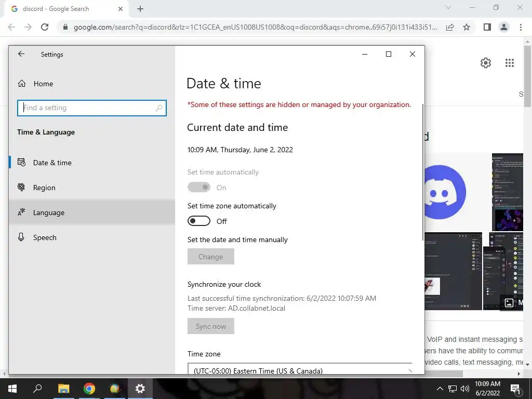The image size is (532, 399).
Task: Click the Change date and time button
Action: point(211,257)
